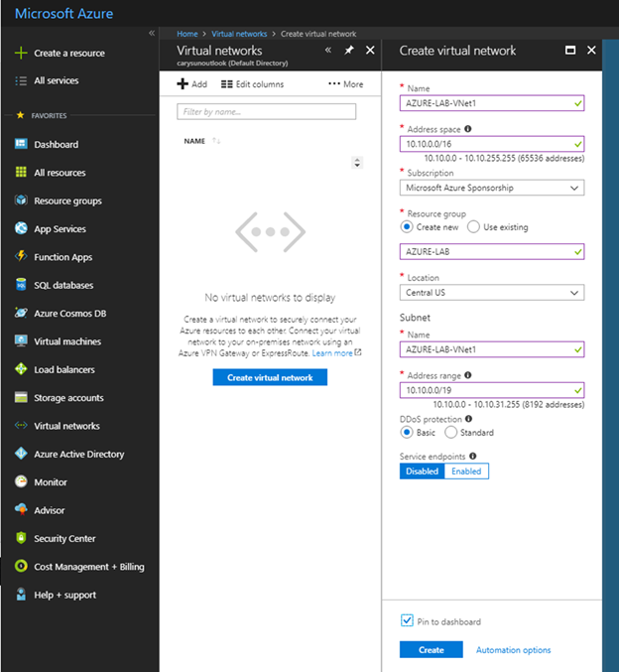Click the Create virtual network button
619x672 pixels.
click(x=270, y=377)
